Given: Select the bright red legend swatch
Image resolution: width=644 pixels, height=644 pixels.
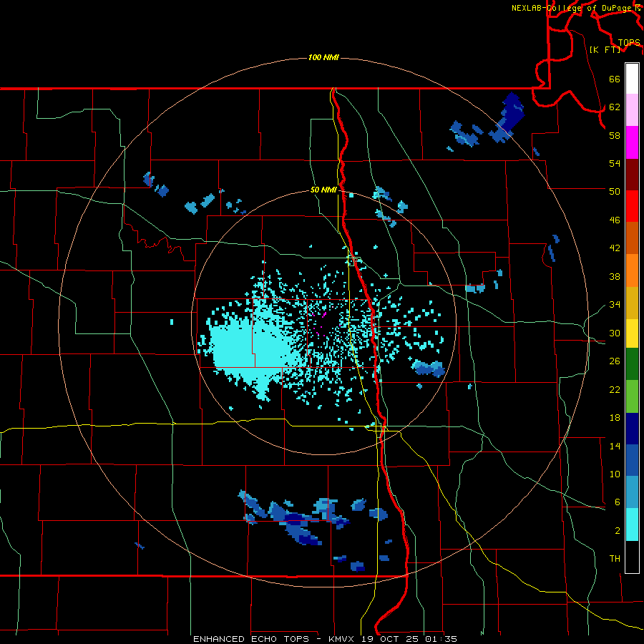Looking at the screenshot, I should pos(632,206).
